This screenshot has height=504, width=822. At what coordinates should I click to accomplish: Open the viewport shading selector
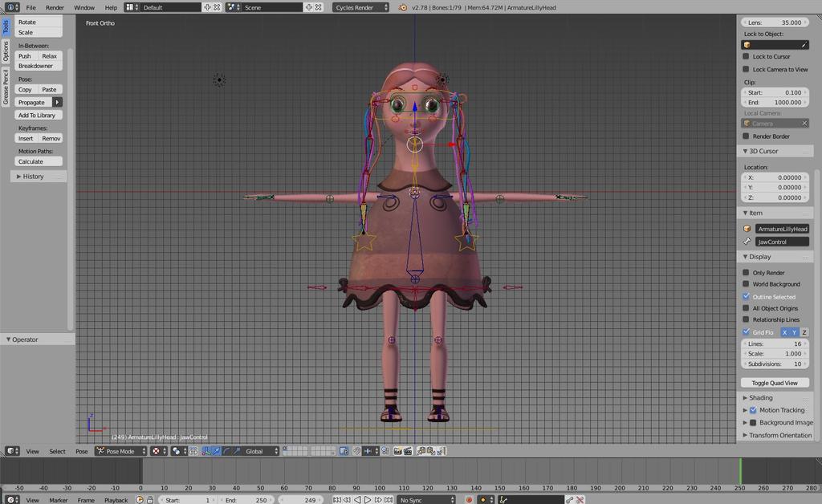159,451
